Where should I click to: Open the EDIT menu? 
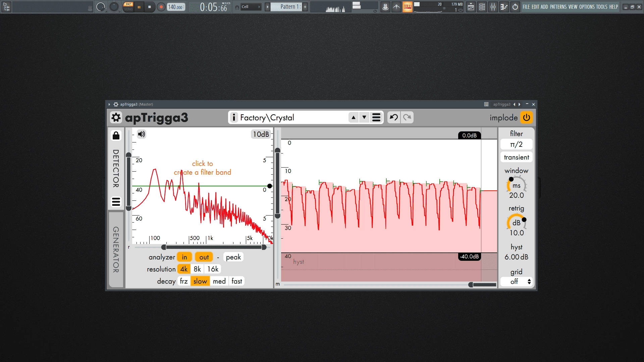pyautogui.click(x=535, y=7)
